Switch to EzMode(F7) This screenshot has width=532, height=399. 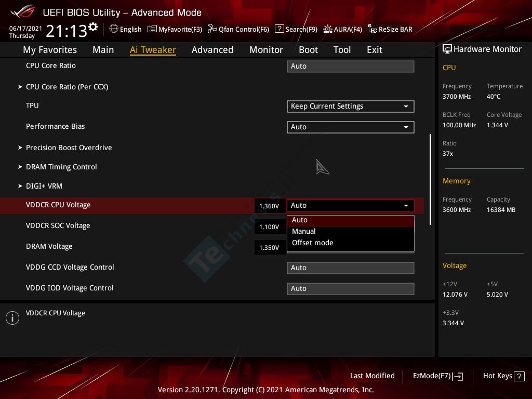(x=437, y=376)
